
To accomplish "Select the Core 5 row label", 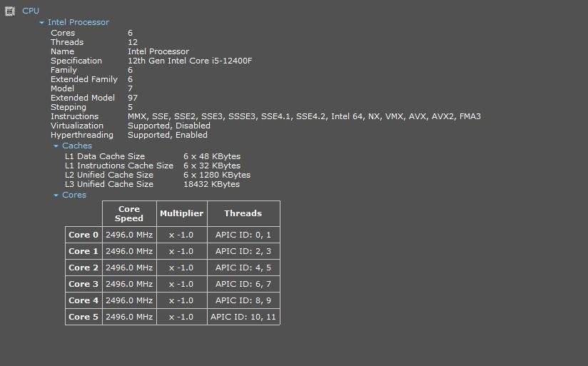I will [83, 317].
